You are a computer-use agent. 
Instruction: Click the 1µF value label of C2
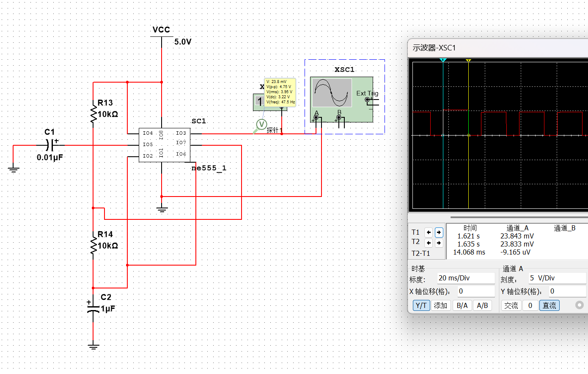click(x=108, y=309)
